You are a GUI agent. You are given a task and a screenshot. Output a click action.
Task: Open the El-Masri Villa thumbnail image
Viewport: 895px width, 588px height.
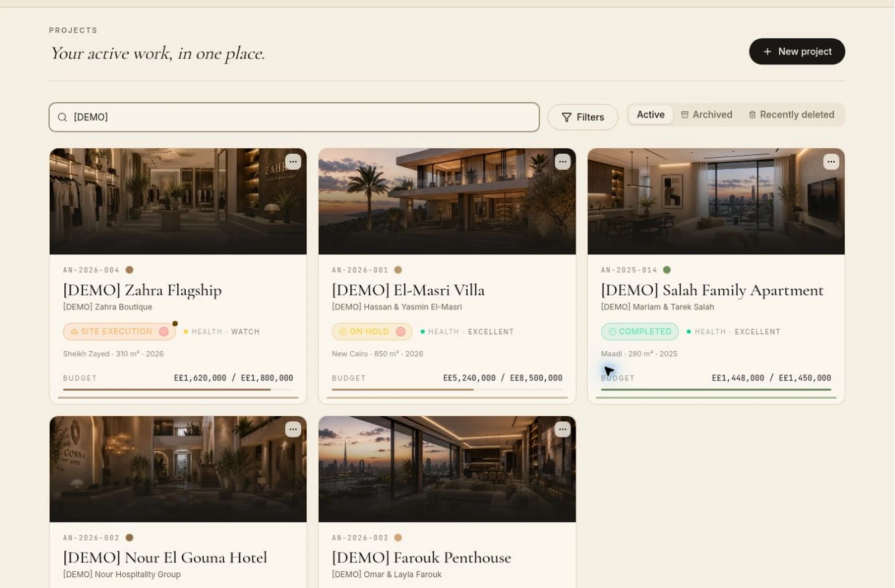447,201
